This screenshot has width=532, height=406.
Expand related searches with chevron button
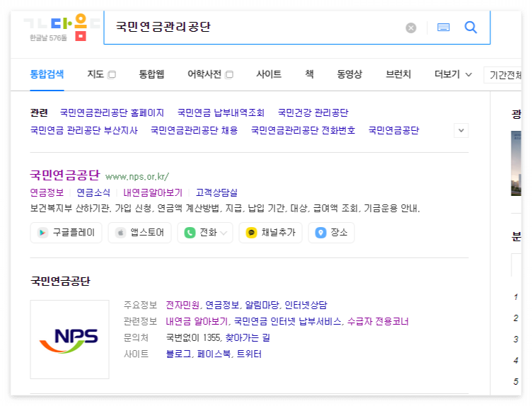(x=461, y=131)
